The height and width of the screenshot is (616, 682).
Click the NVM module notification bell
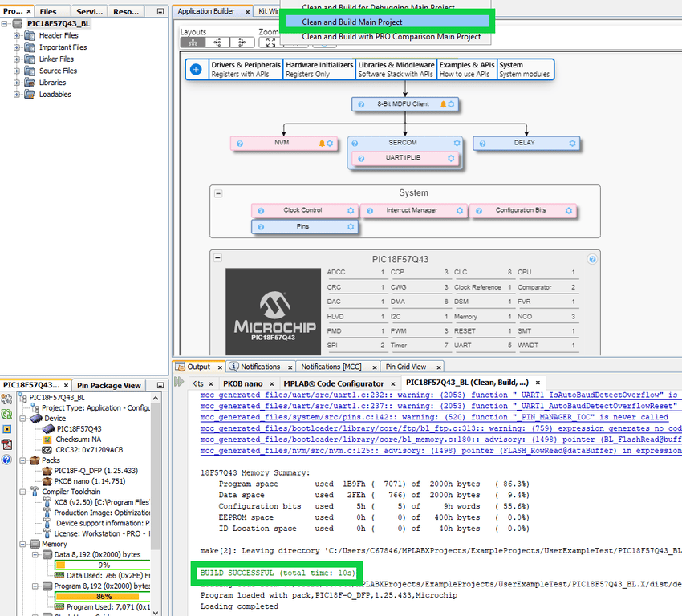click(322, 144)
